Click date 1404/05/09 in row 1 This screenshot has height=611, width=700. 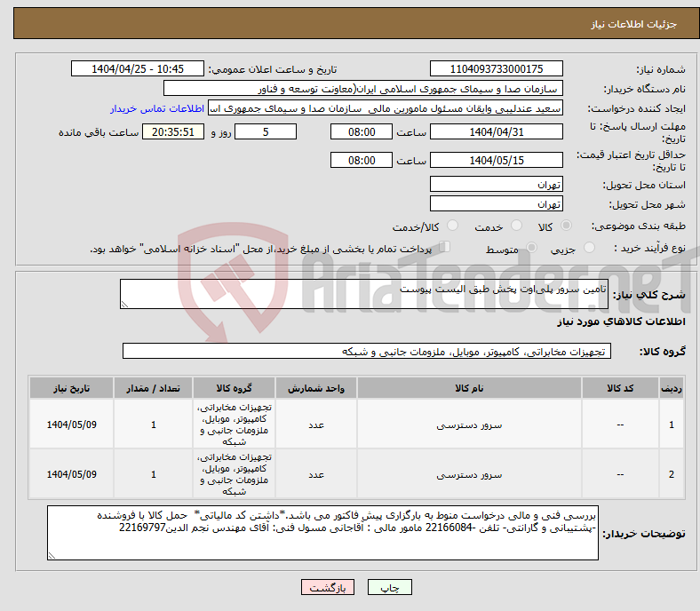(71, 425)
